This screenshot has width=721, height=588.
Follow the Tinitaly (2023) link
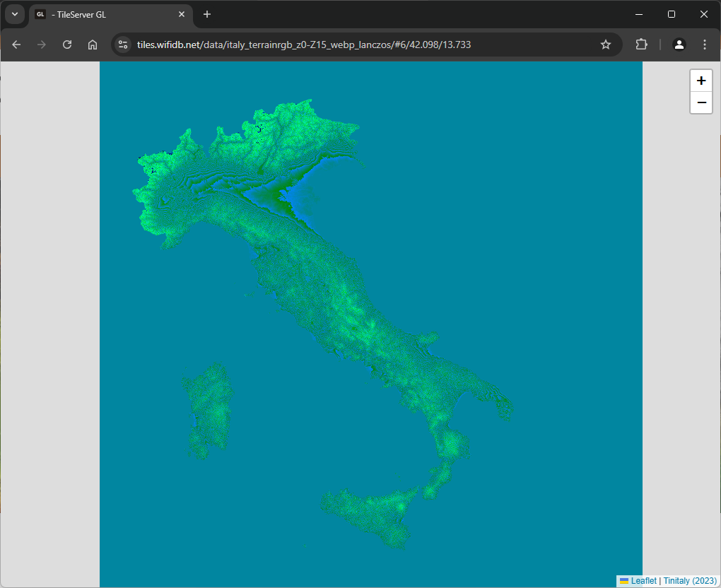click(x=690, y=581)
